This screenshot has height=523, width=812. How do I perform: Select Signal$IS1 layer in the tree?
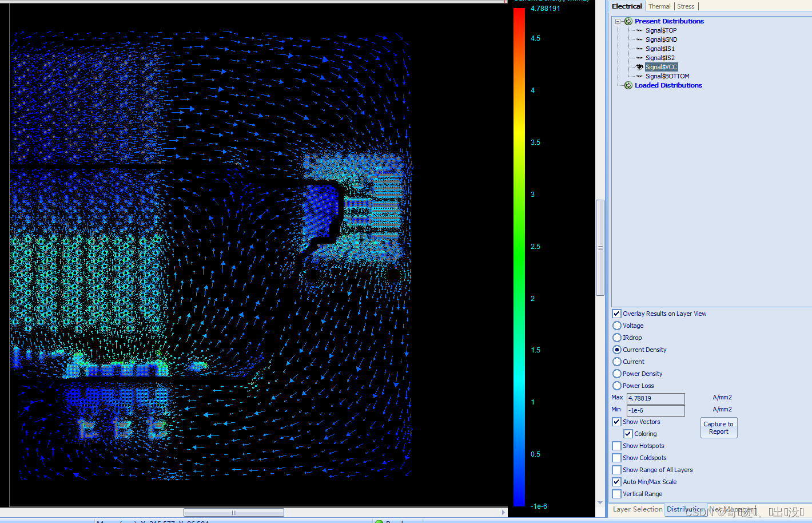pyautogui.click(x=660, y=49)
